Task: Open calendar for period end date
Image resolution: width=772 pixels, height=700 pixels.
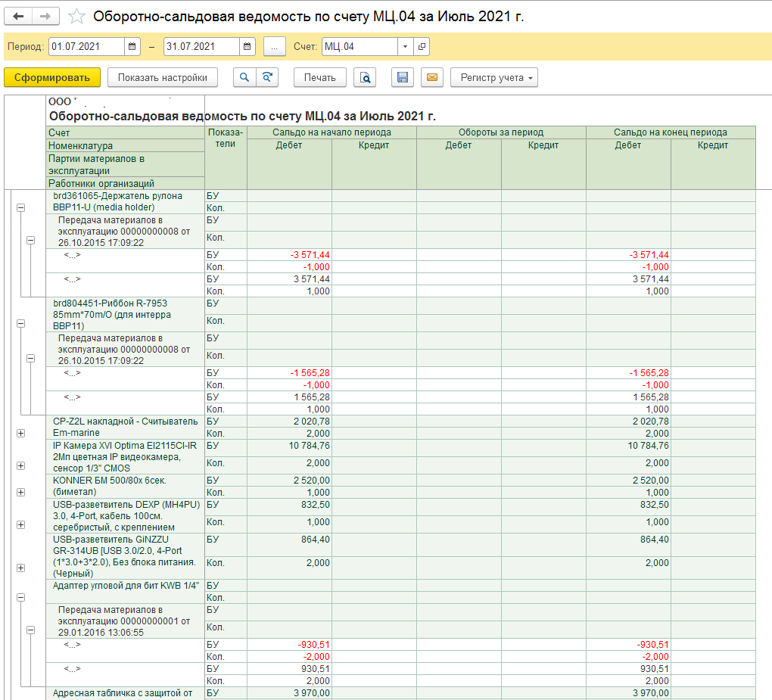Action: tap(247, 47)
